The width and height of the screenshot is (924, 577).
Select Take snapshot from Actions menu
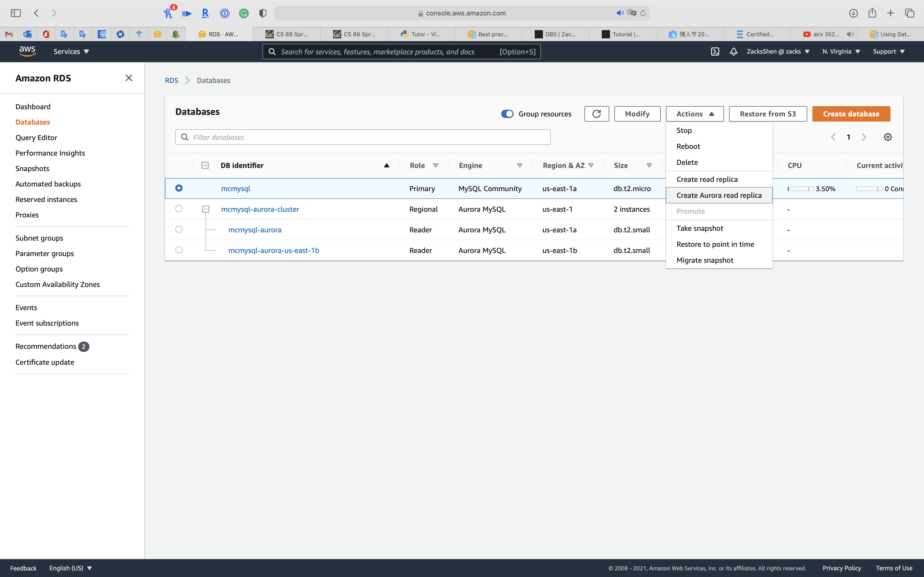(699, 228)
